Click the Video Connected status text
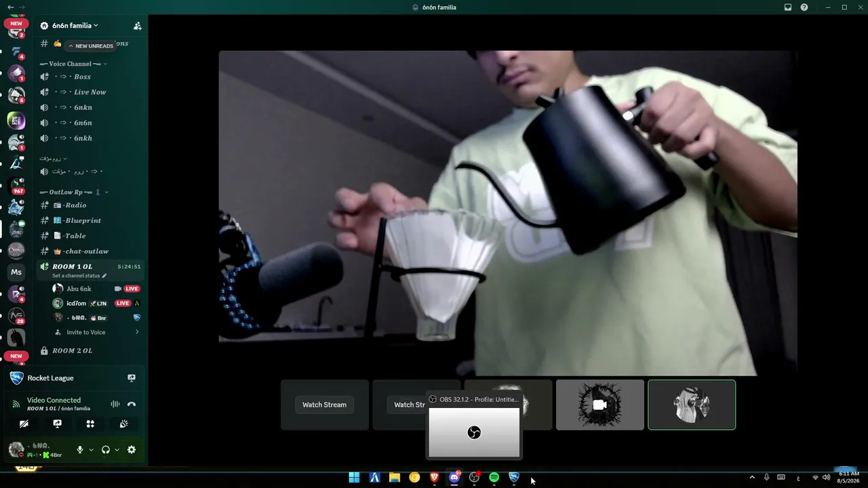This screenshot has height=488, width=868. pyautogui.click(x=54, y=400)
